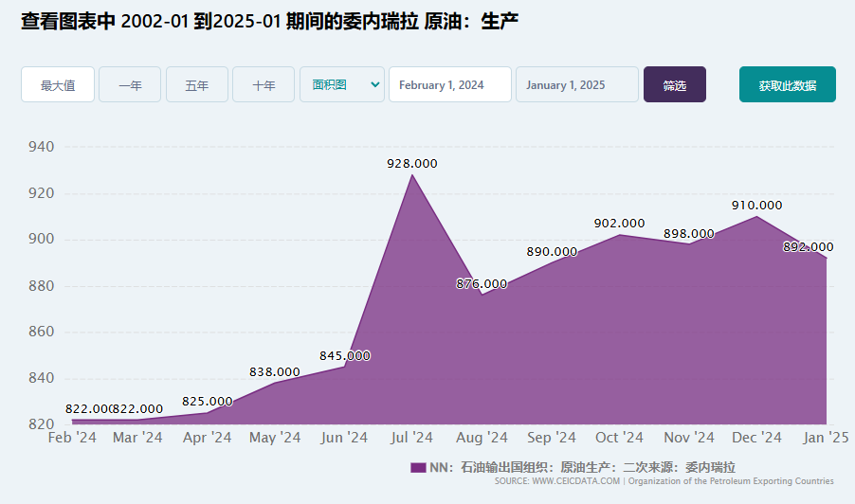Click the purple legend color swatch

pyautogui.click(x=418, y=467)
